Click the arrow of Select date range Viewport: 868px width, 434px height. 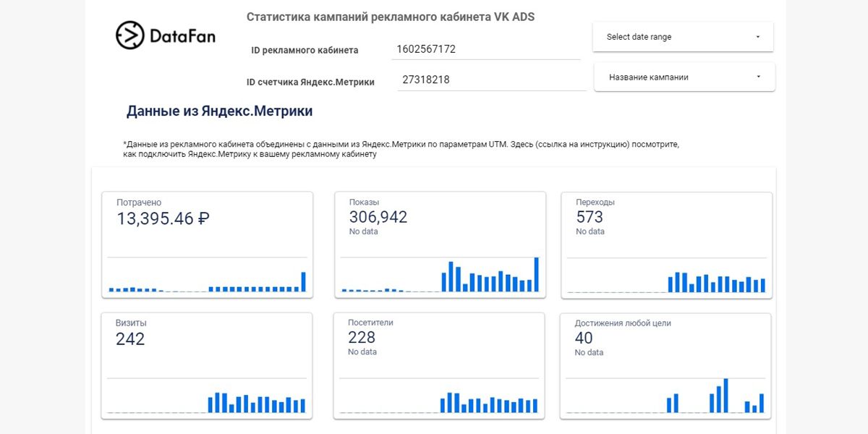click(x=757, y=37)
